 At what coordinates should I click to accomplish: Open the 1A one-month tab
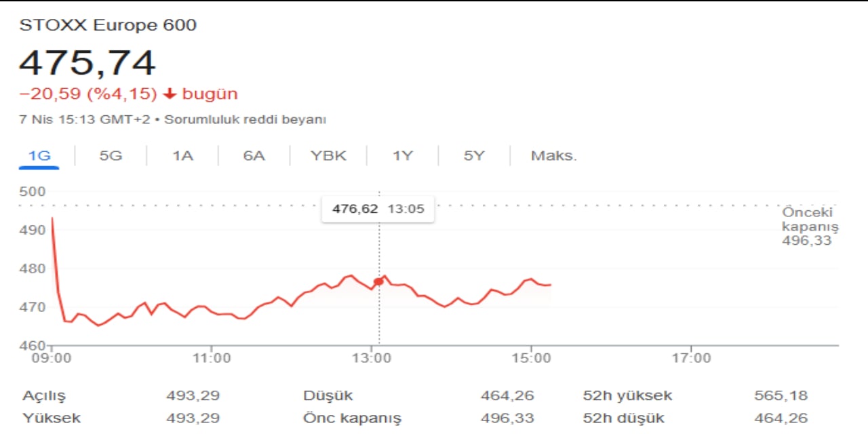click(182, 156)
